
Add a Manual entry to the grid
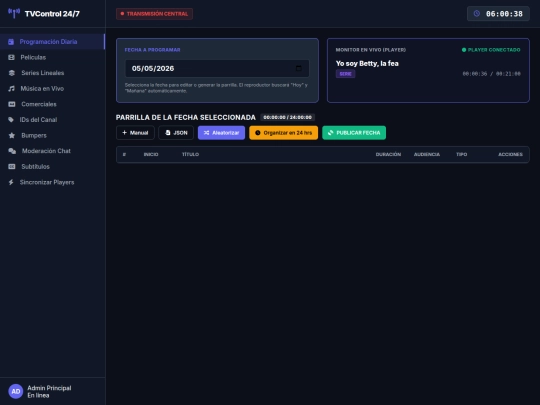coord(135,133)
